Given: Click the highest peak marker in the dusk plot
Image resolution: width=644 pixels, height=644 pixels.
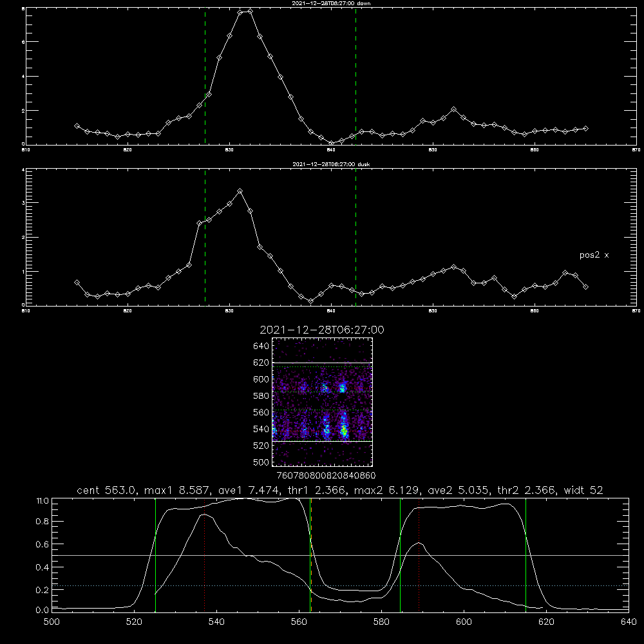Looking at the screenshot, I should [x=240, y=191].
